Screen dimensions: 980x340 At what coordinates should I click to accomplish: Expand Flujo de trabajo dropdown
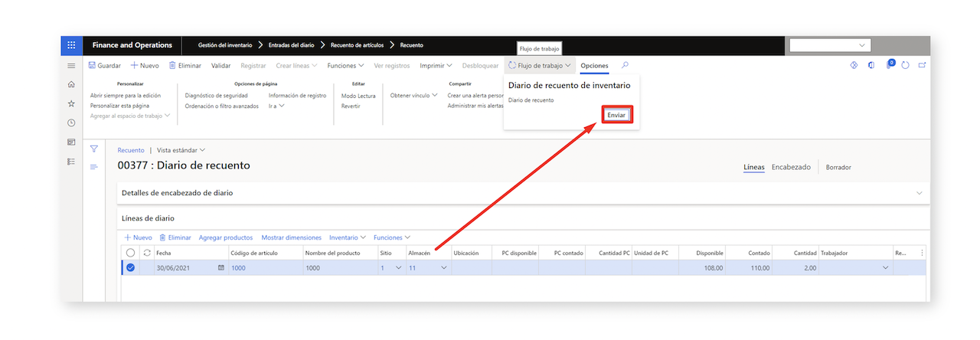click(540, 66)
